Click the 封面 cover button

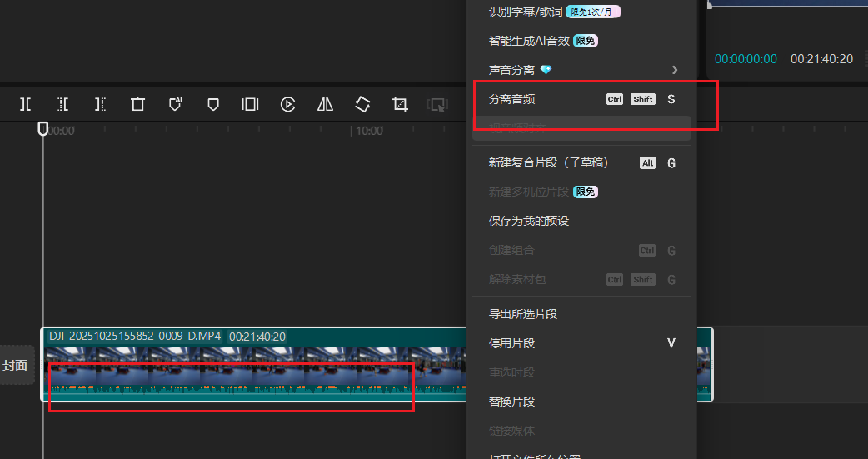(15, 365)
